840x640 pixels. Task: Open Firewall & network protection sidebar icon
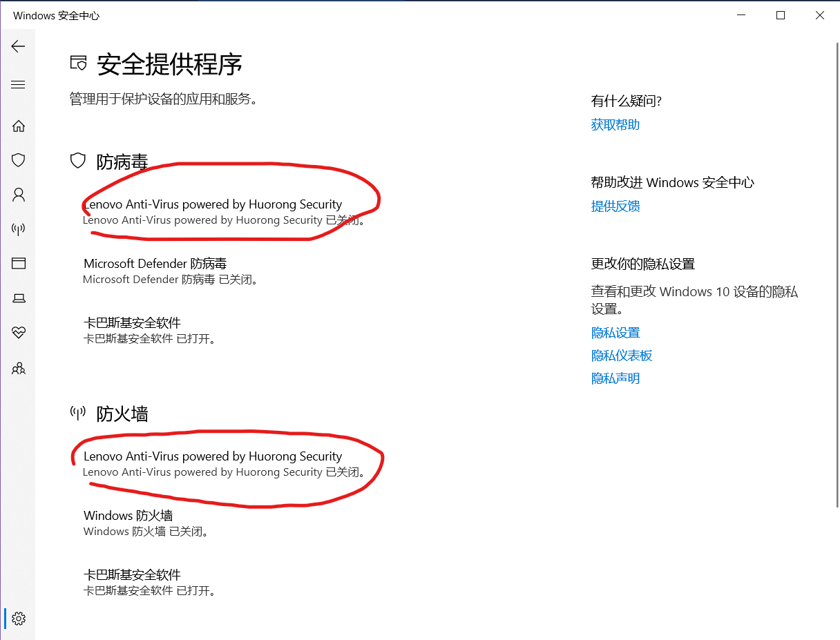19,229
